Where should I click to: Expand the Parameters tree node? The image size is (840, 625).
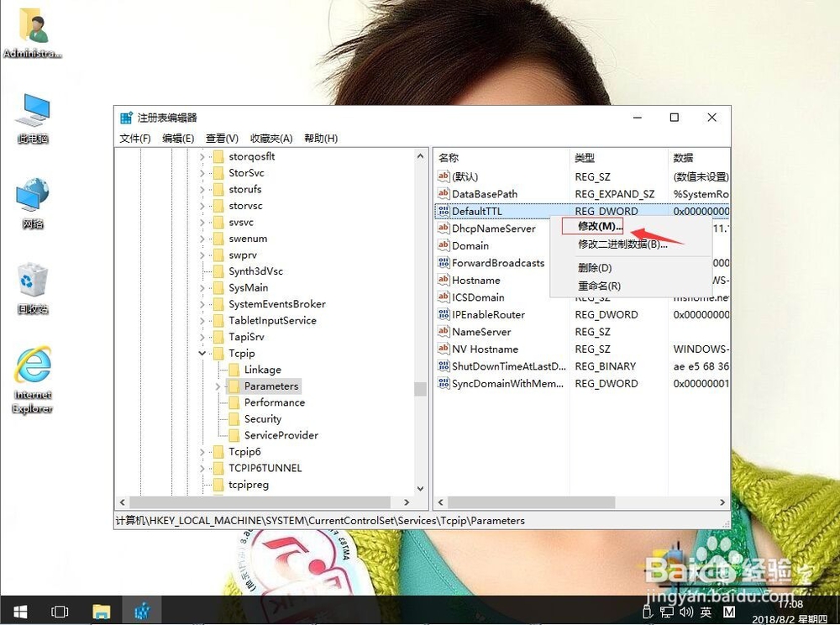tap(218, 386)
